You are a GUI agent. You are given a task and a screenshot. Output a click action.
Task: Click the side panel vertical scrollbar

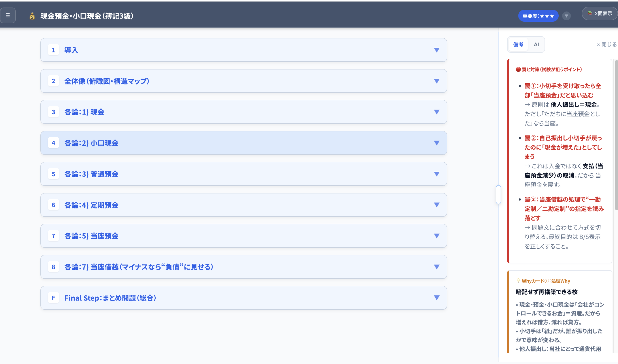[x=616, y=135]
